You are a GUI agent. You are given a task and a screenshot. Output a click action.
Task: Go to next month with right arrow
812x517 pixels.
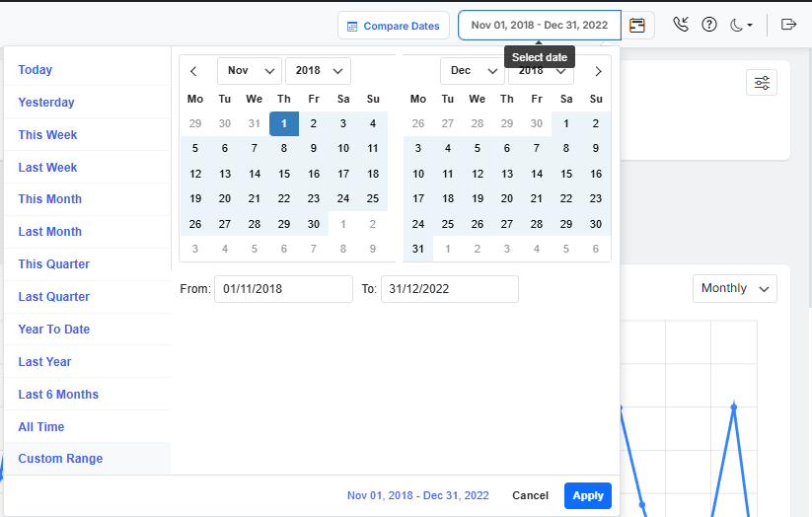point(598,71)
